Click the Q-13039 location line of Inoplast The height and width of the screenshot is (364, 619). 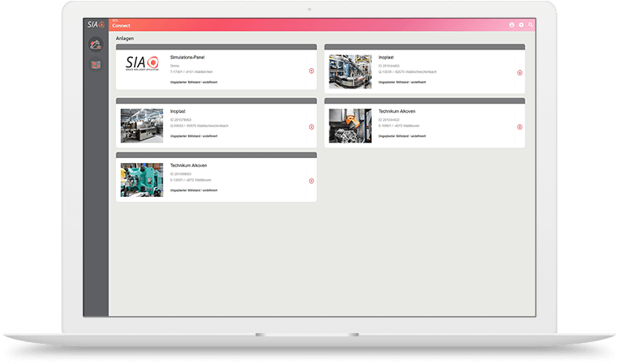[x=407, y=72]
